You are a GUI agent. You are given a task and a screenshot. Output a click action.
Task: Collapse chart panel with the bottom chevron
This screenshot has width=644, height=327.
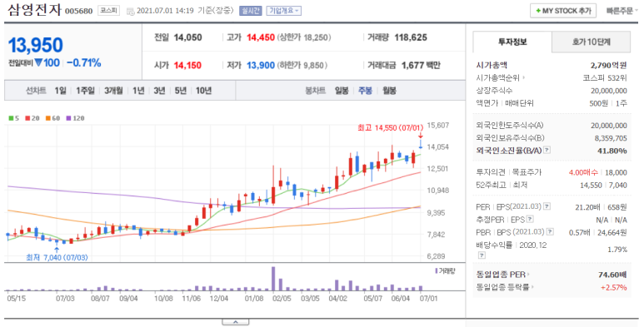pyautogui.click(x=235, y=322)
